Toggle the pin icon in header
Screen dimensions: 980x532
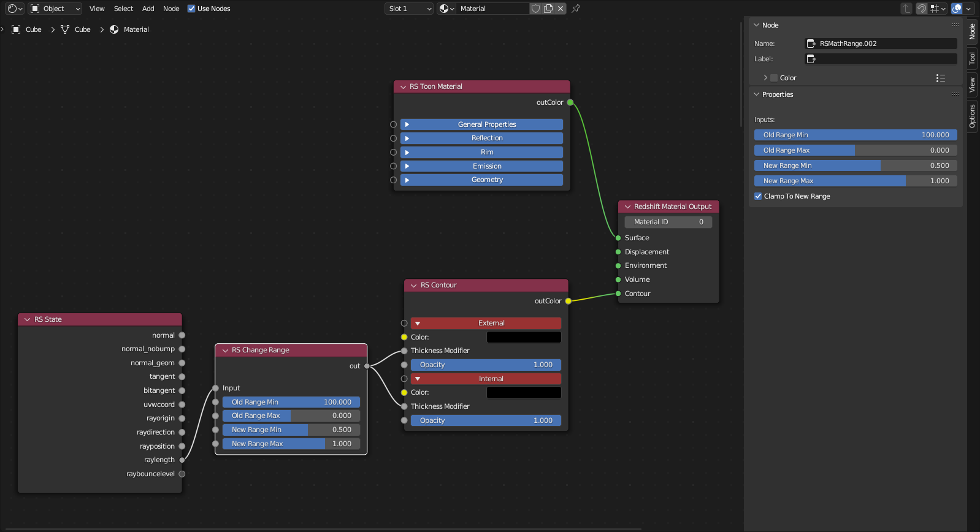tap(576, 9)
